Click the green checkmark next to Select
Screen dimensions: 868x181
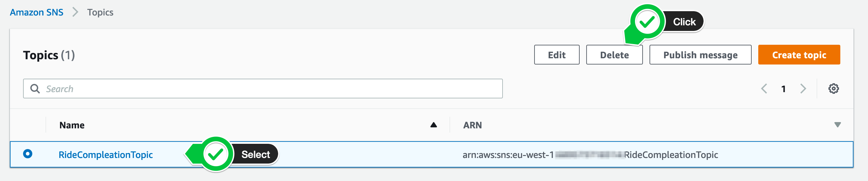pyautogui.click(x=216, y=154)
